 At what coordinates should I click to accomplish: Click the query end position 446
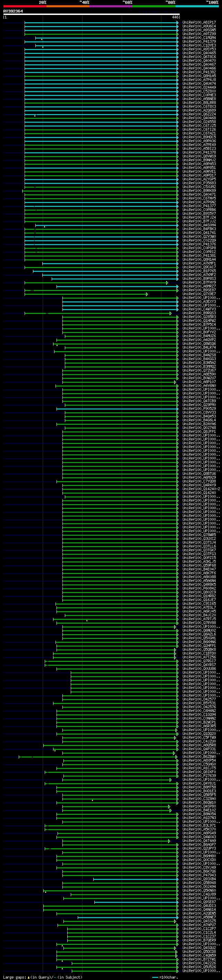[x=175, y=17]
